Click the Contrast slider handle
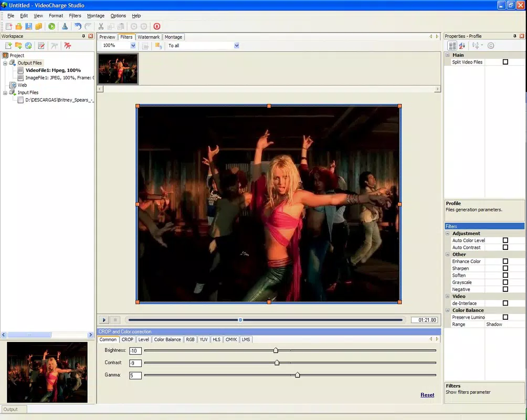The height and width of the screenshot is (420, 527). point(277,362)
